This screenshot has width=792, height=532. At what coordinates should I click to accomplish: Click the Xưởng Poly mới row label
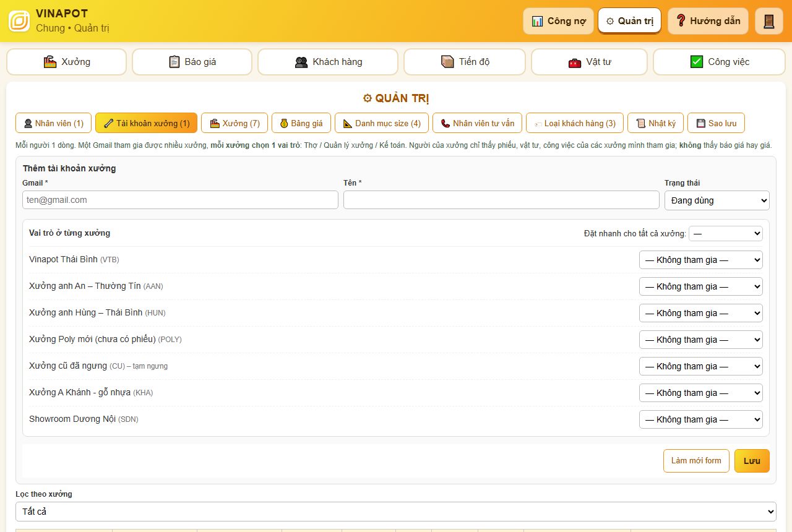pos(105,340)
